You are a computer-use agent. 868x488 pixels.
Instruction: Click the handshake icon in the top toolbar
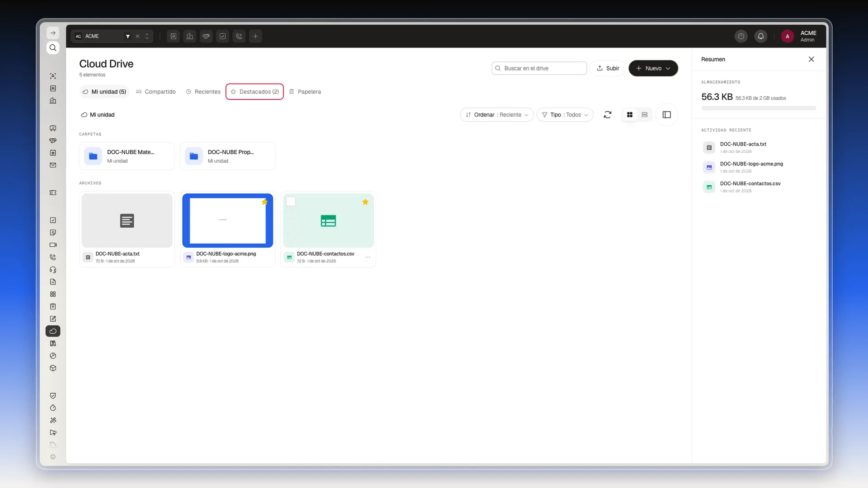[206, 36]
